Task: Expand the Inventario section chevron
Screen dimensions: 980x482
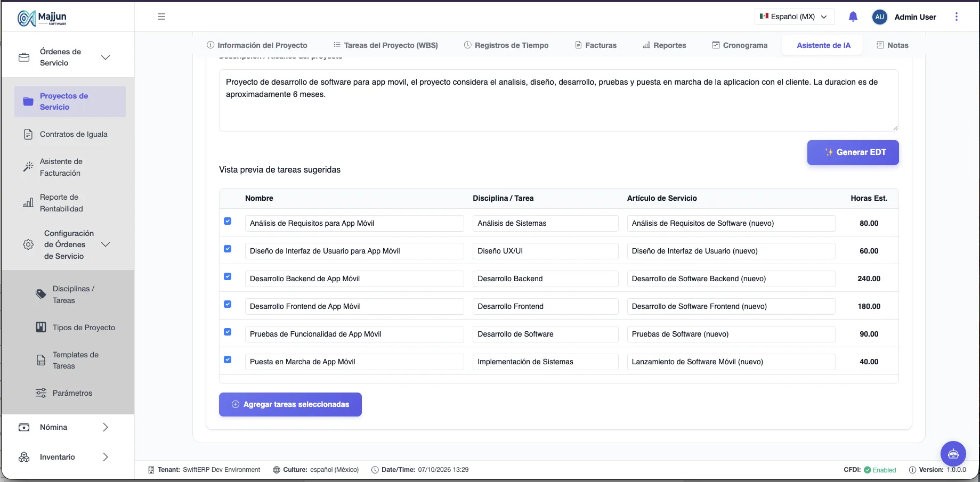Action: click(106, 457)
